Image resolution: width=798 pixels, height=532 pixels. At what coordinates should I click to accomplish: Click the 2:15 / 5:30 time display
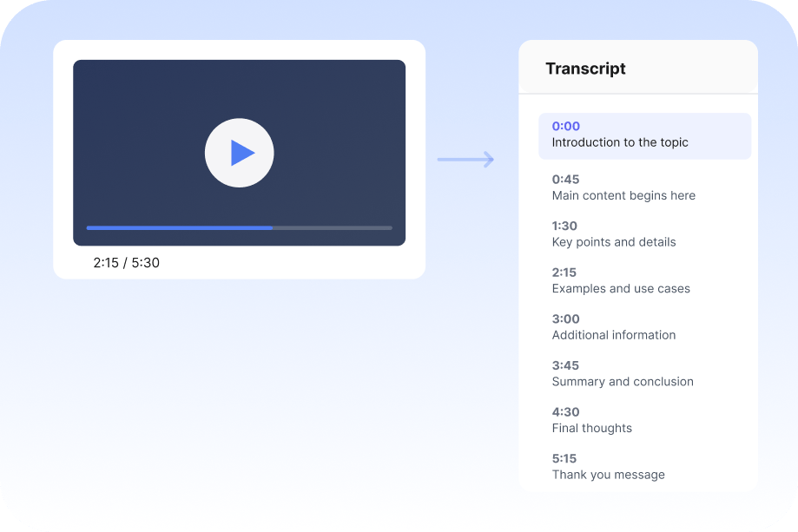(x=127, y=262)
